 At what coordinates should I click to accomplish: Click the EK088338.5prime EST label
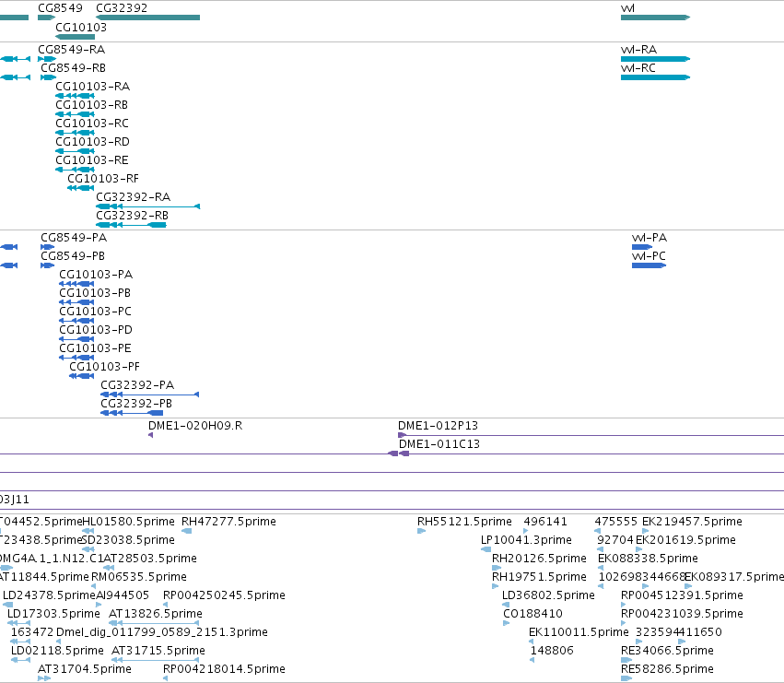(648, 559)
